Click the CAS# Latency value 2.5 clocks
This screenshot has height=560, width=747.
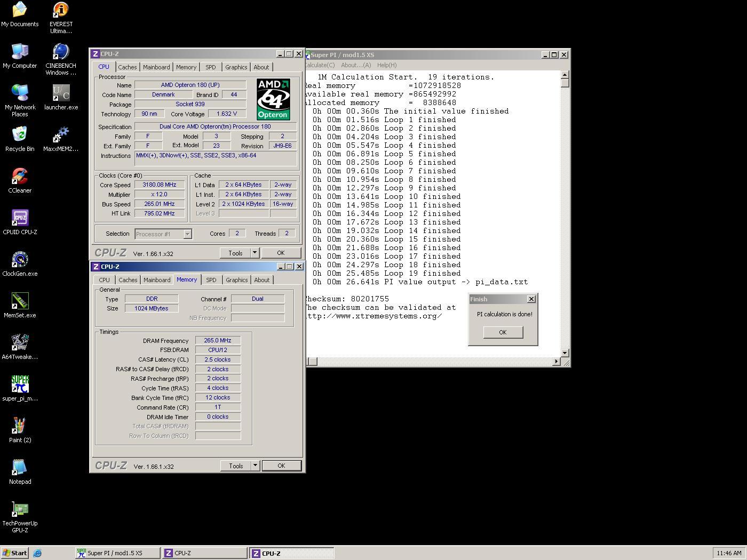click(218, 359)
